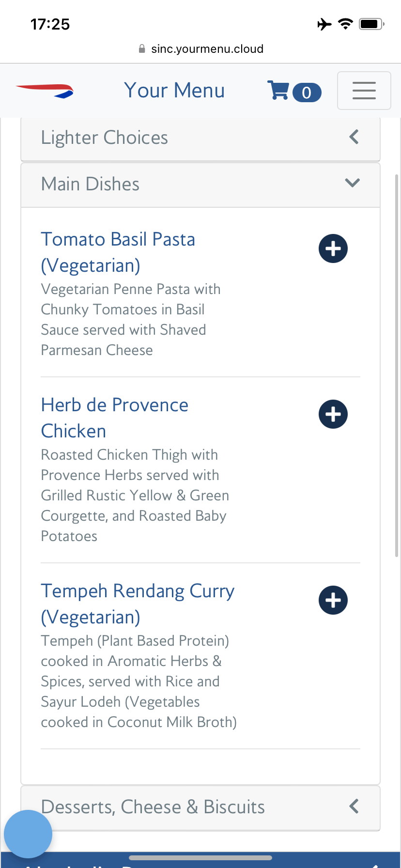This screenshot has width=401, height=868.
Task: Tap the blue floating circle button
Action: [x=28, y=834]
